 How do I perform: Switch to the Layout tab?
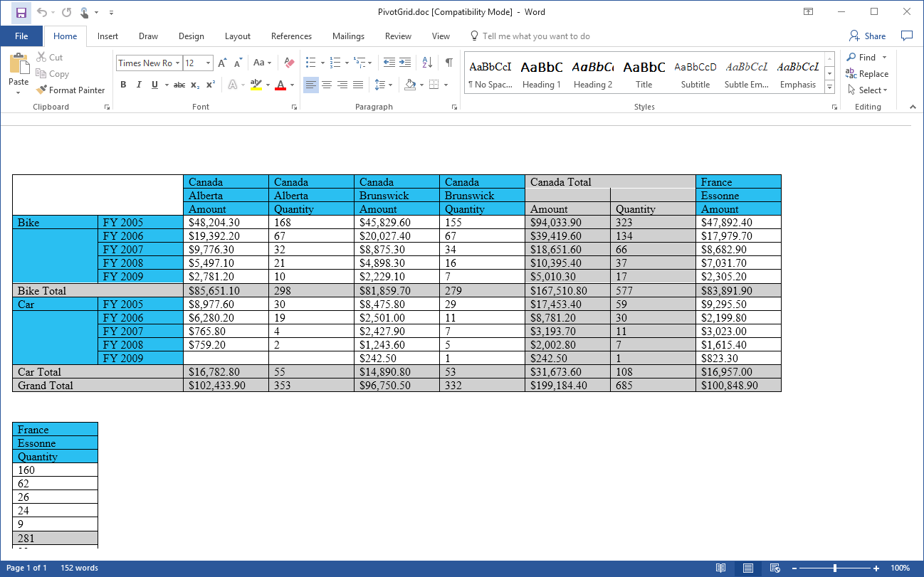coord(238,36)
